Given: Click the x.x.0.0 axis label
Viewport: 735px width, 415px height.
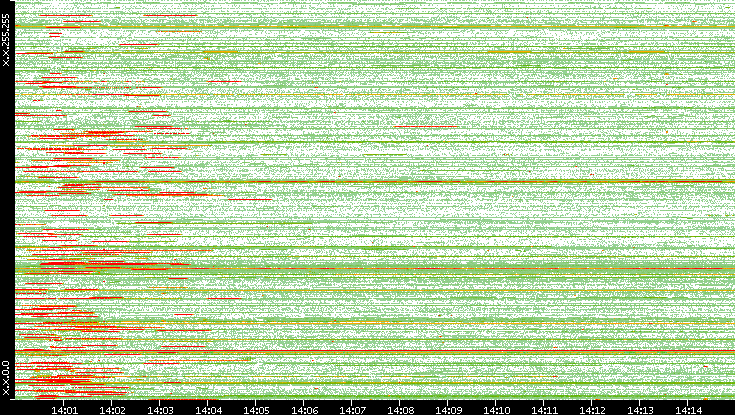Looking at the screenshot, I should [6, 378].
